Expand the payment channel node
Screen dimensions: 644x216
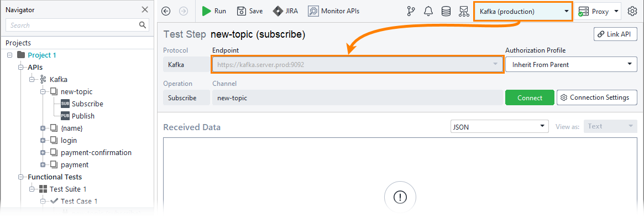[x=43, y=165]
